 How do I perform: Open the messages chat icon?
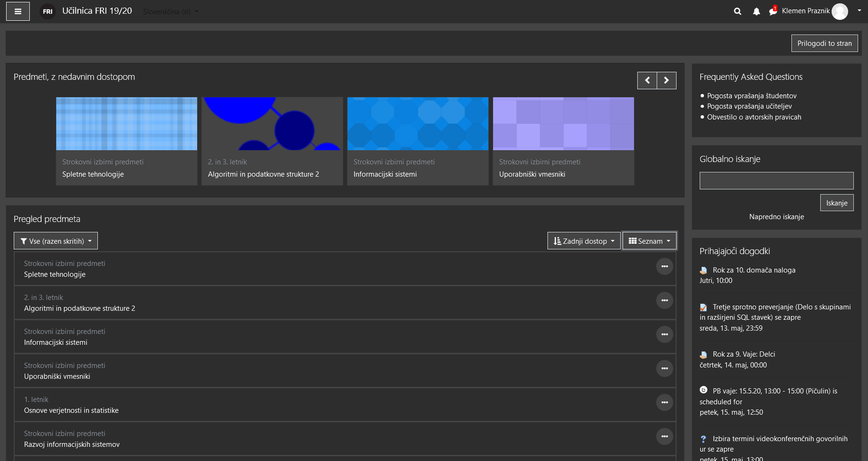click(x=773, y=11)
